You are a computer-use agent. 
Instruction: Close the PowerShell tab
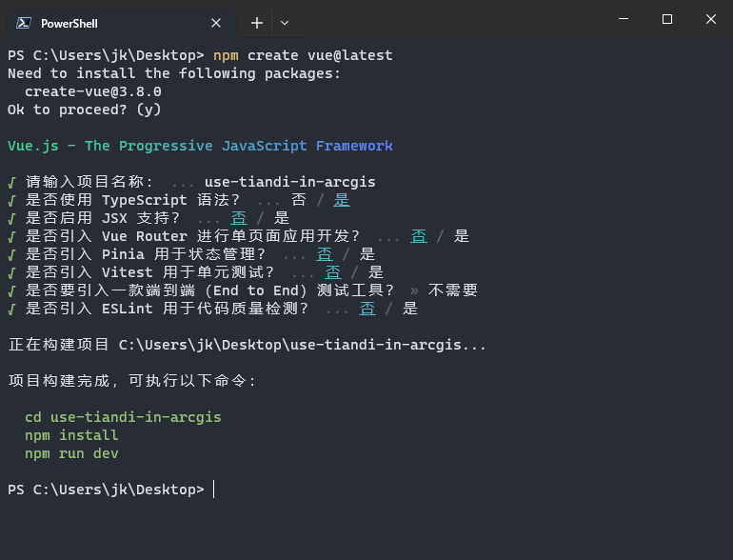pyautogui.click(x=216, y=23)
